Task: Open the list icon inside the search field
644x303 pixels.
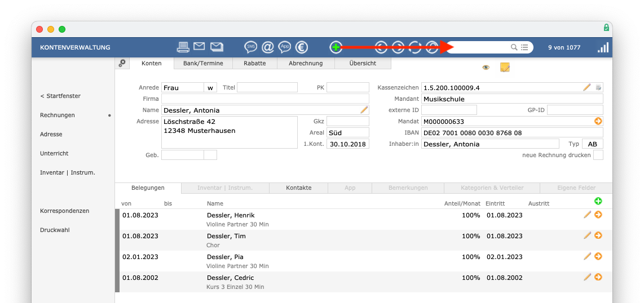Action: pos(524,47)
